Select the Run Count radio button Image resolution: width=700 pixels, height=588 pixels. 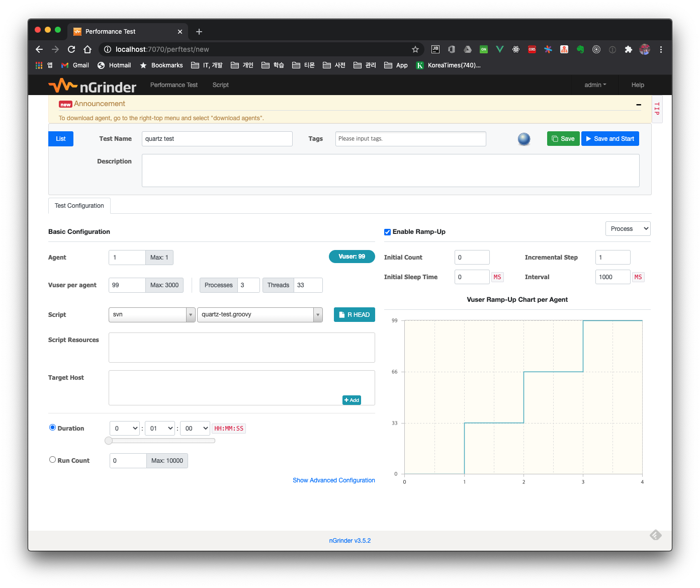52,460
